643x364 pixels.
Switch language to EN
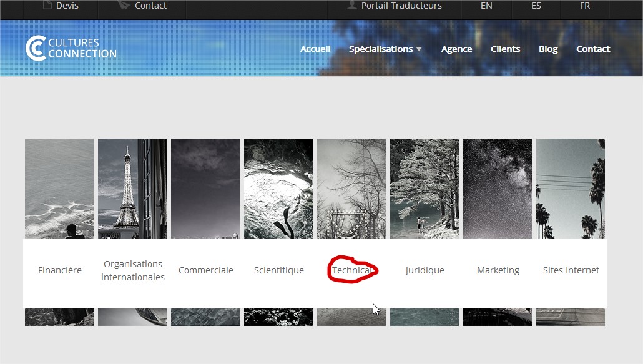[486, 6]
